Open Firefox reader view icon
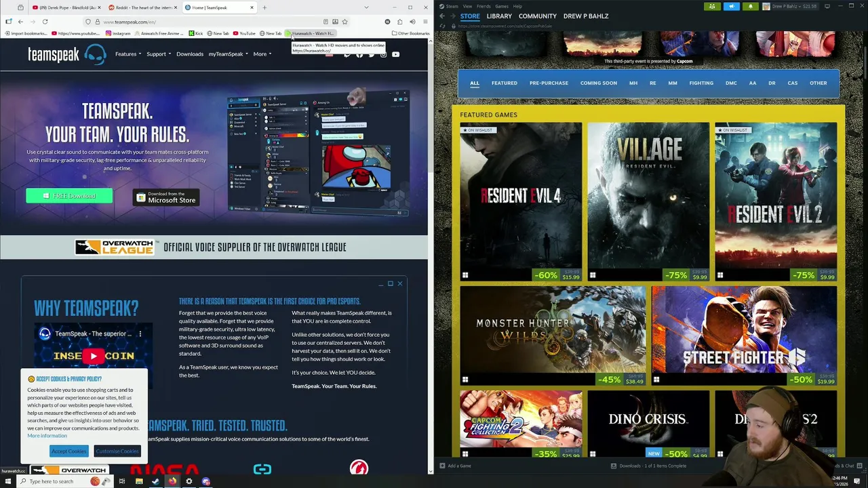This screenshot has height=488, width=868. point(325,22)
